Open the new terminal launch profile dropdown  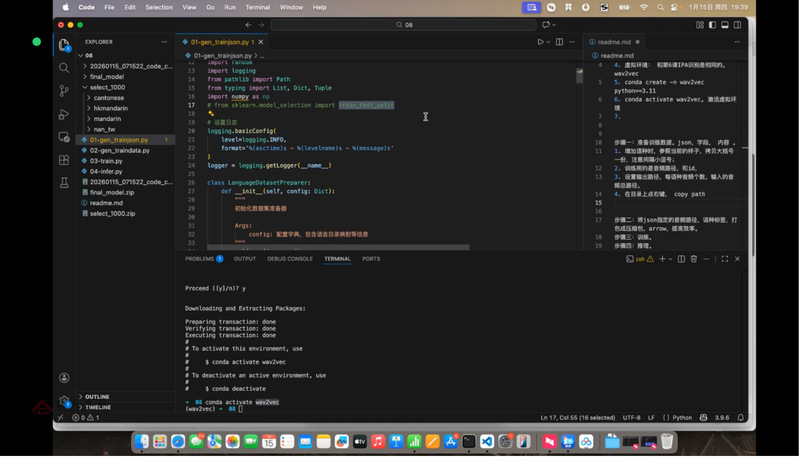671,259
